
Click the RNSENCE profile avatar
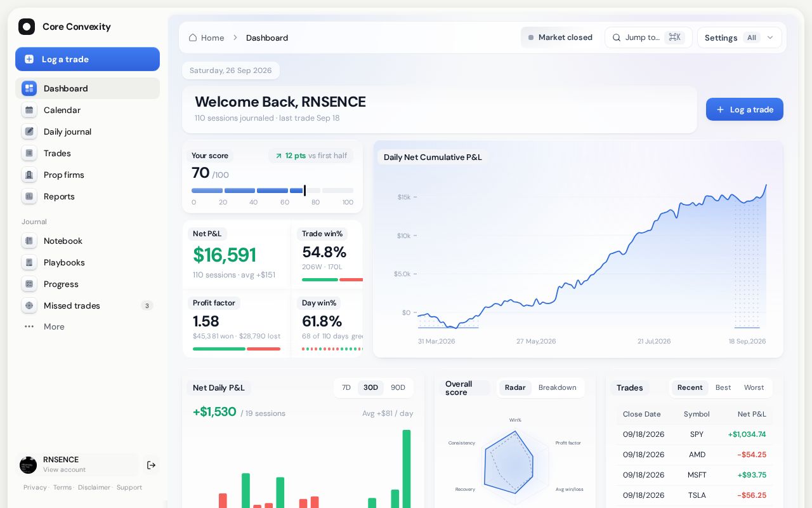[28, 465]
